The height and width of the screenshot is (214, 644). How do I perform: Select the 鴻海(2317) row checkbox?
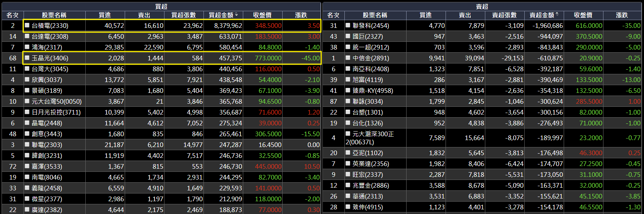pyautogui.click(x=27, y=47)
